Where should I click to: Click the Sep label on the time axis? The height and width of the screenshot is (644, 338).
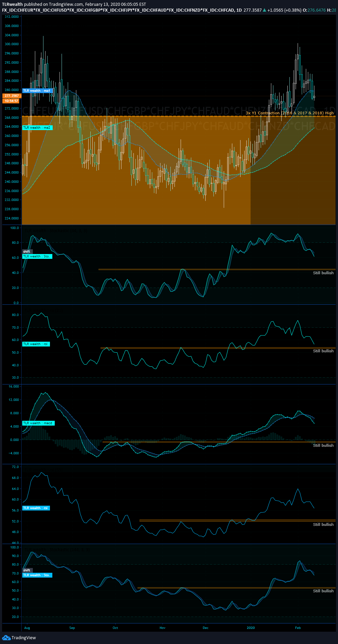[x=72, y=628]
